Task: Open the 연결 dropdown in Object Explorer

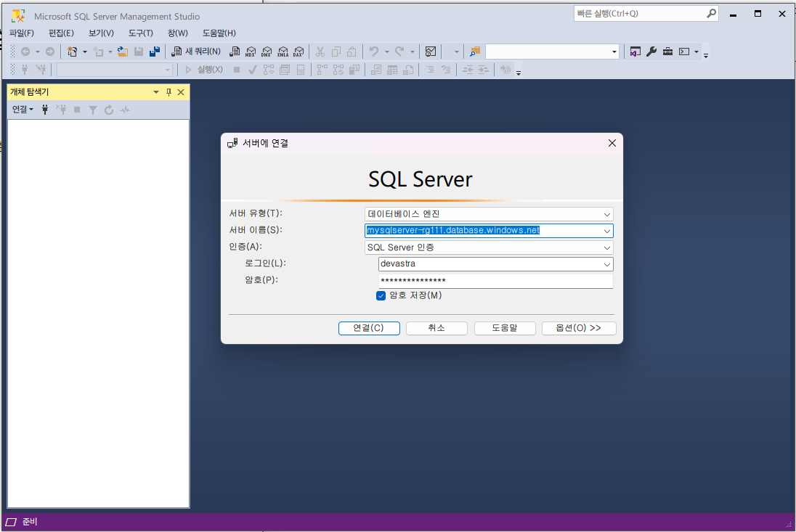Action: [x=23, y=110]
